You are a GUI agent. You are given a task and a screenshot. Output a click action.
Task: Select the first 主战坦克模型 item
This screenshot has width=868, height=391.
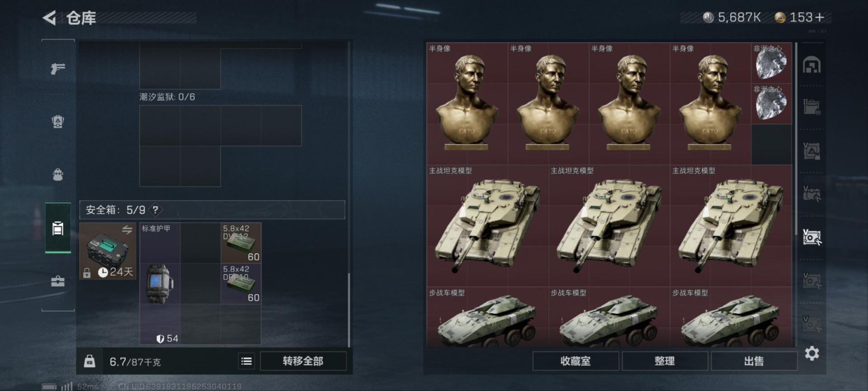487,225
